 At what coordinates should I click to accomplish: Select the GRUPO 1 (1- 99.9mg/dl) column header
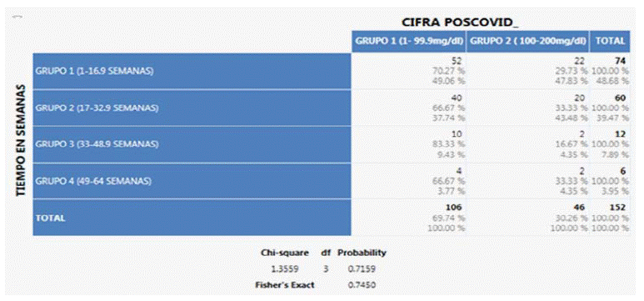pyautogui.click(x=409, y=41)
